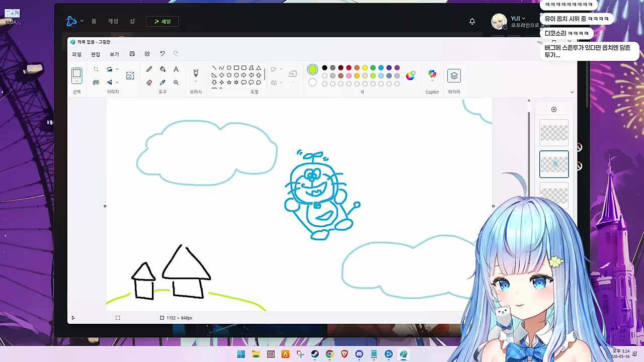
Task: Click the Share icon
Action: click(x=147, y=54)
